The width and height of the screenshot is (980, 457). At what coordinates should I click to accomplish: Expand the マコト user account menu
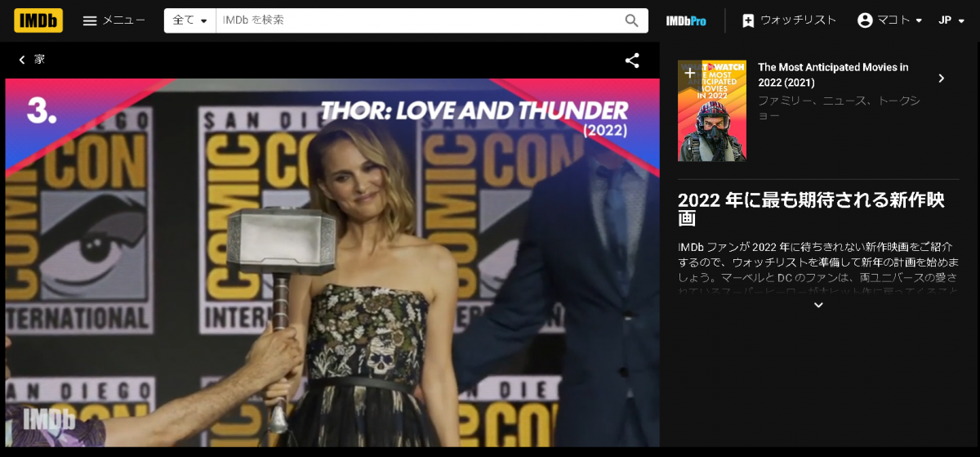coord(890,20)
